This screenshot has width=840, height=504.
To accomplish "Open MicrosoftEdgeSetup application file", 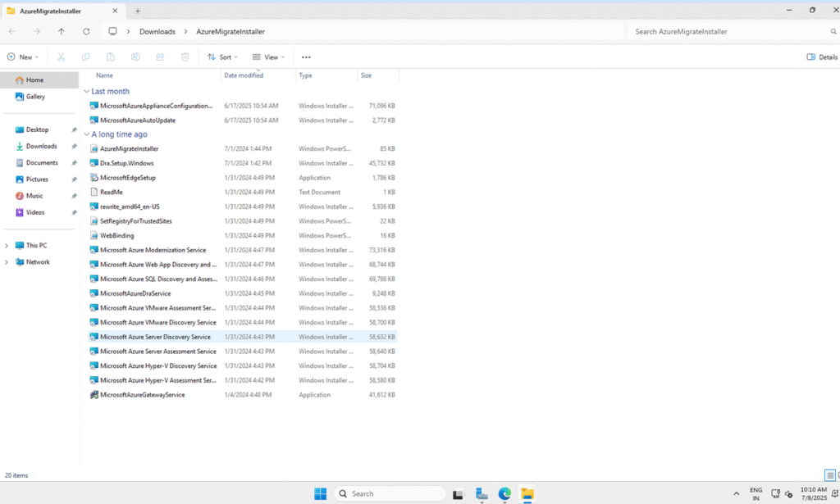I will tap(127, 178).
